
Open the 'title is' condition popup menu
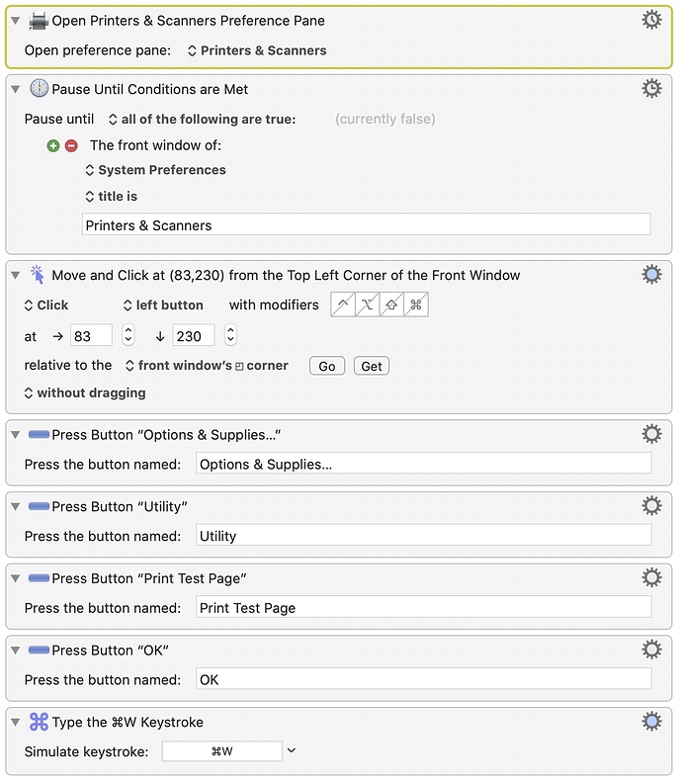[x=111, y=196]
